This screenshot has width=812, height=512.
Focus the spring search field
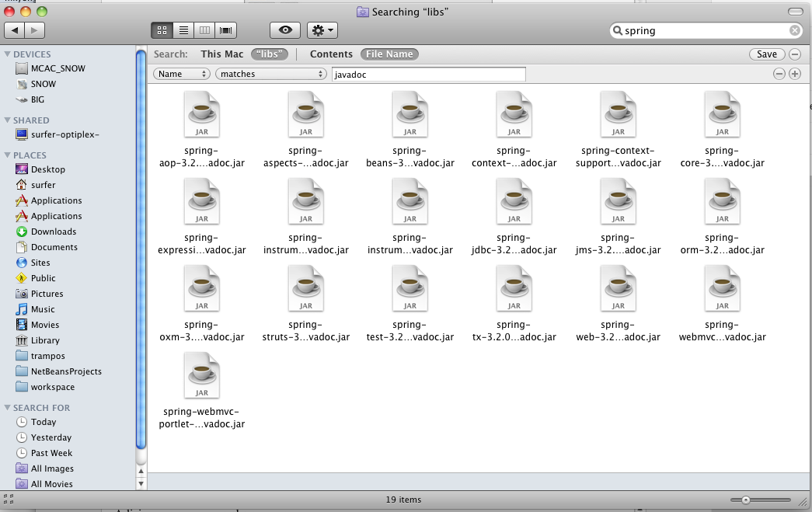(x=706, y=30)
